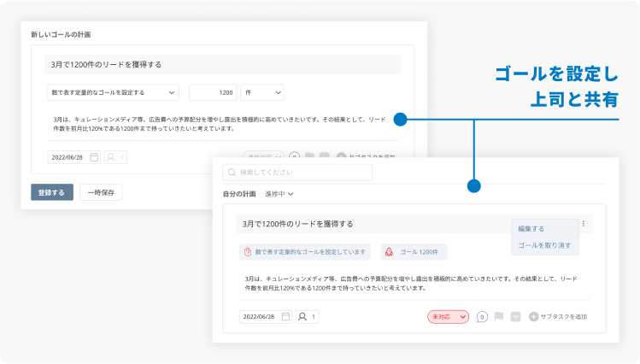Click the assignee person icon in goal card

tap(302, 316)
